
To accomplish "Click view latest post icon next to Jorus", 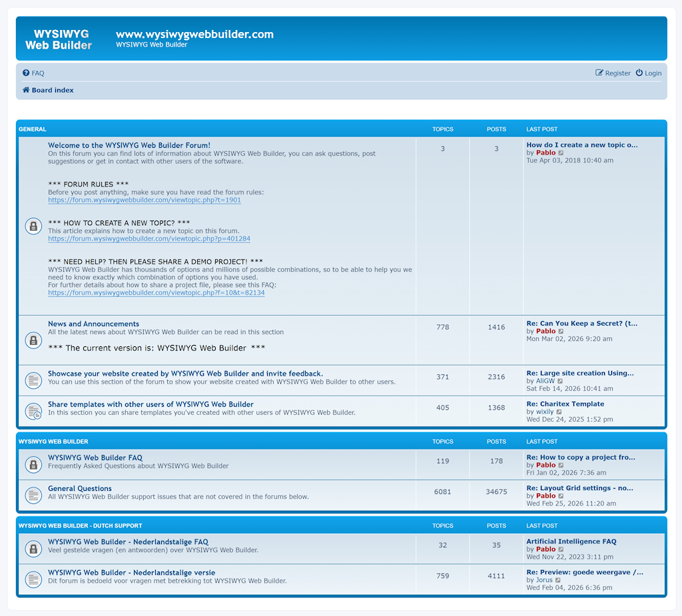I will click(558, 580).
